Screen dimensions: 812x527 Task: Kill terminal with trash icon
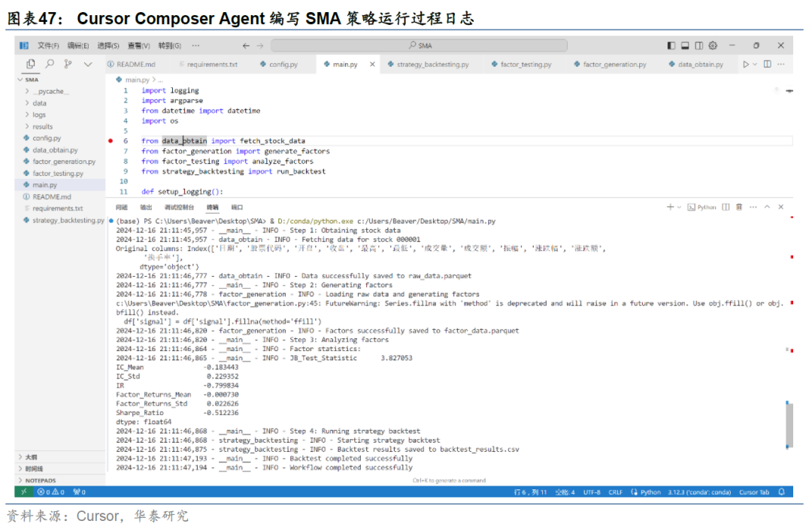click(739, 207)
